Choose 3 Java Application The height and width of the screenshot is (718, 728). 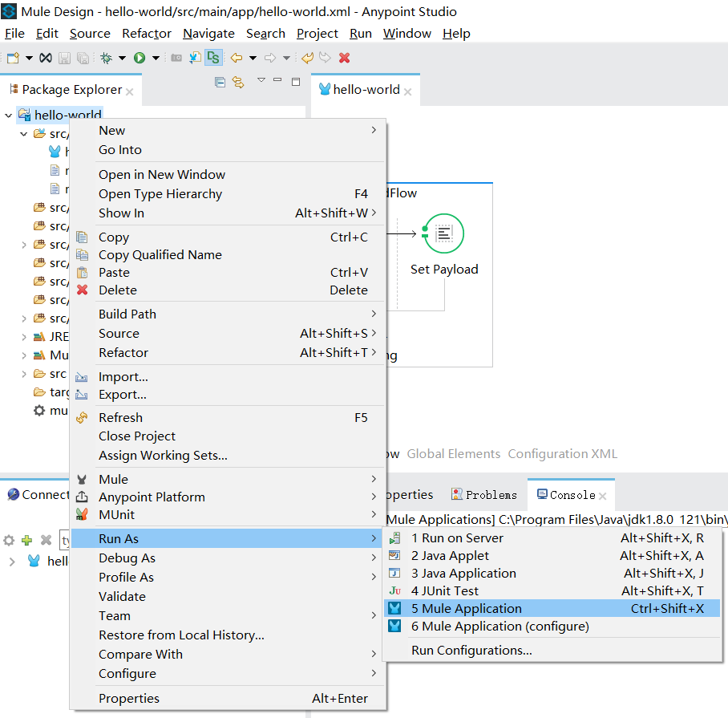click(x=552, y=573)
